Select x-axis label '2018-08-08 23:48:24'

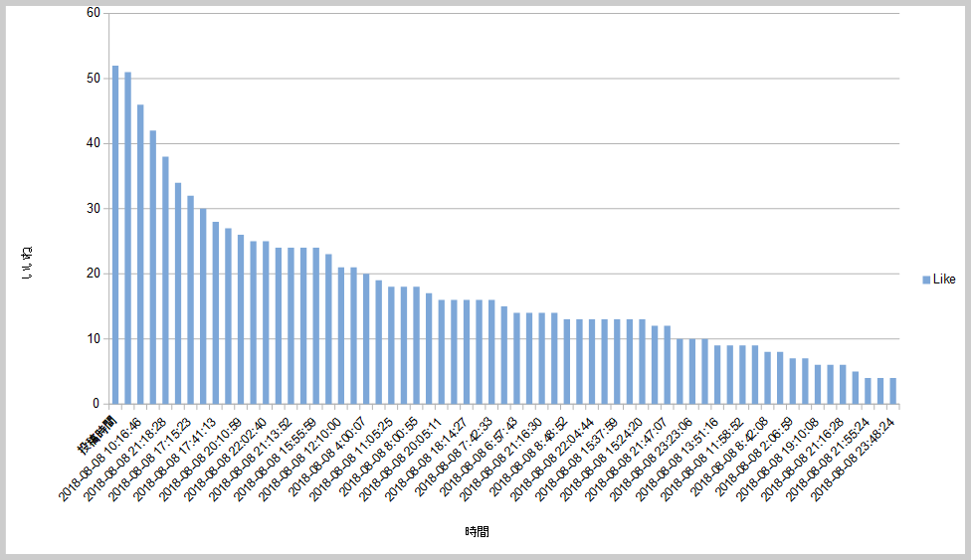coord(852,459)
